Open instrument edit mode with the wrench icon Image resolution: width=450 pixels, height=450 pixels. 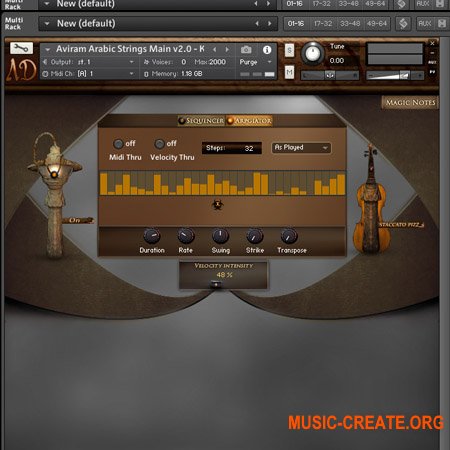tap(21, 49)
